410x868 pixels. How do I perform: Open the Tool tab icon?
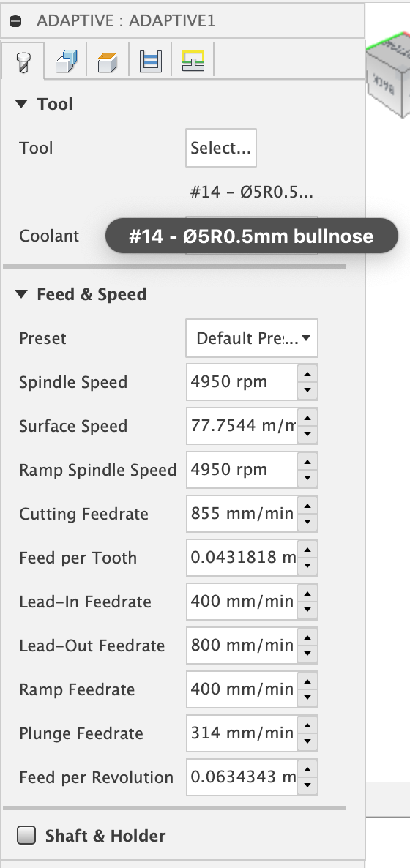point(23,61)
